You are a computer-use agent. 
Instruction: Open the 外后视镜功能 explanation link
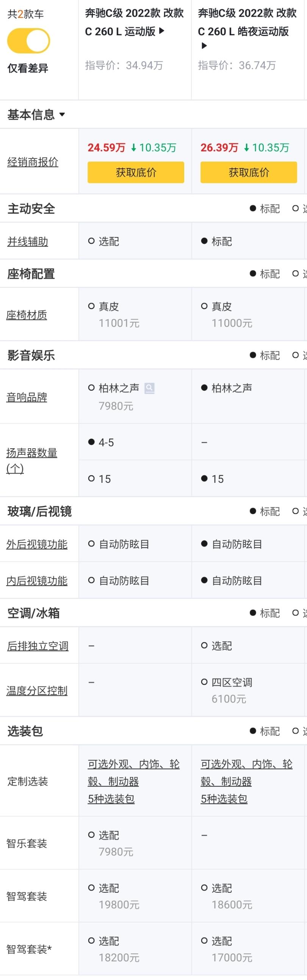click(37, 544)
